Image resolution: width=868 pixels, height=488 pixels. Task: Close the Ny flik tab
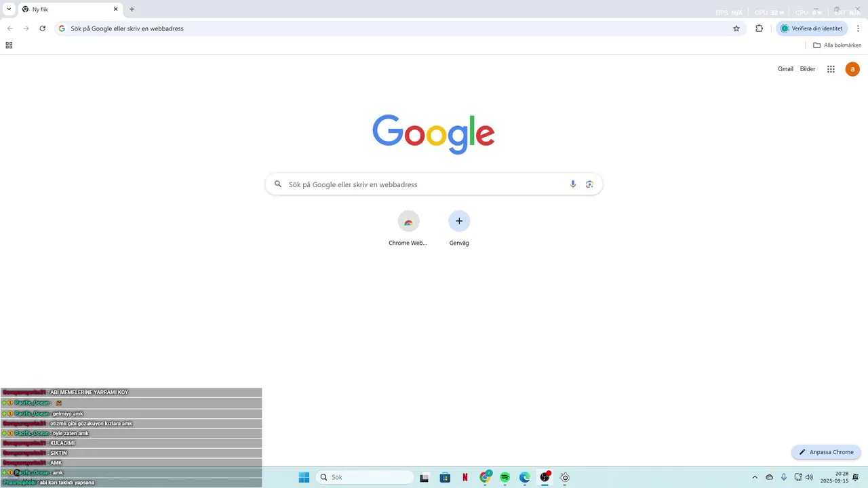(x=115, y=9)
